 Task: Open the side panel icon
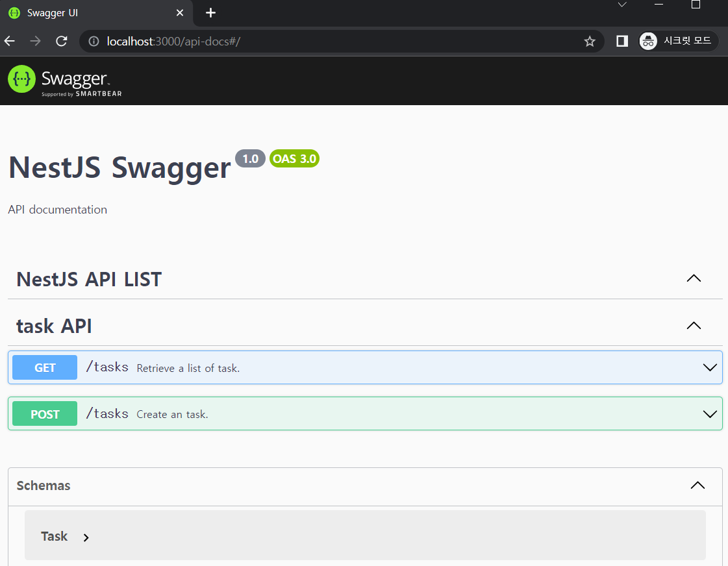pyautogui.click(x=622, y=42)
